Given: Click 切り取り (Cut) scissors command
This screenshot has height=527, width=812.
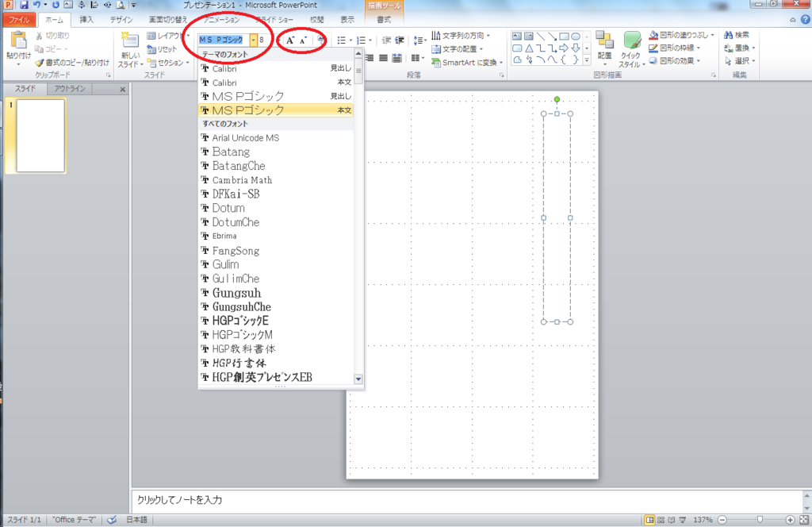Looking at the screenshot, I should (x=53, y=36).
